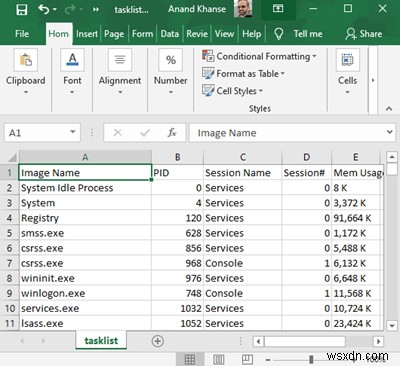Open the View tab
Screen dimensions: 400x366
(224, 34)
